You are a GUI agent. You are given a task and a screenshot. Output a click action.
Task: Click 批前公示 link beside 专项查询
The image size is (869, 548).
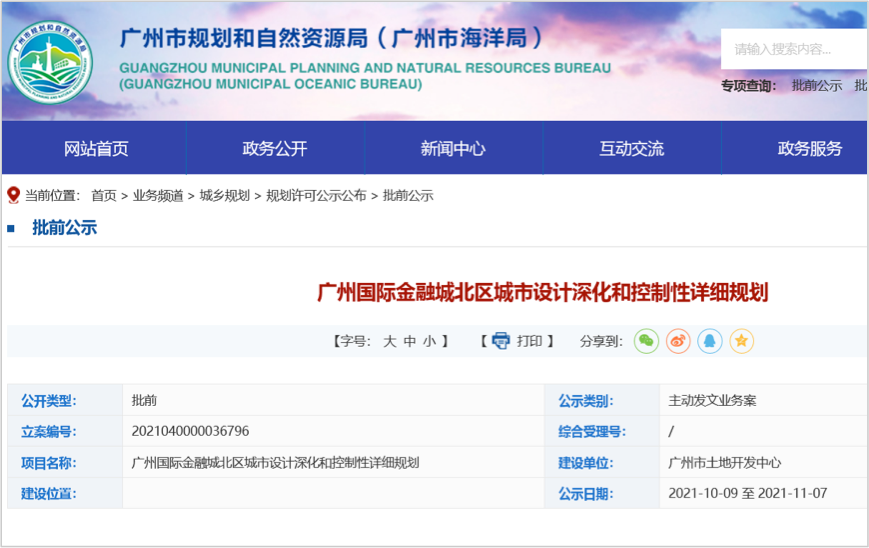(816, 86)
